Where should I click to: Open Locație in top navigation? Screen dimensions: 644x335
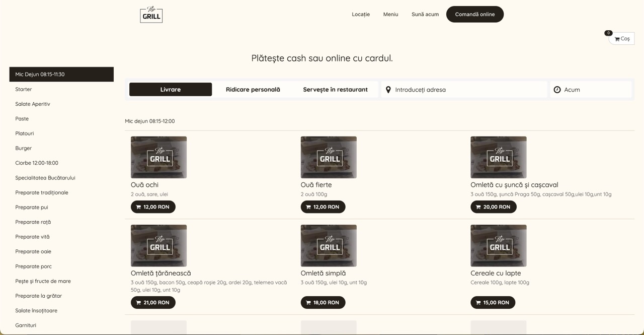(361, 15)
